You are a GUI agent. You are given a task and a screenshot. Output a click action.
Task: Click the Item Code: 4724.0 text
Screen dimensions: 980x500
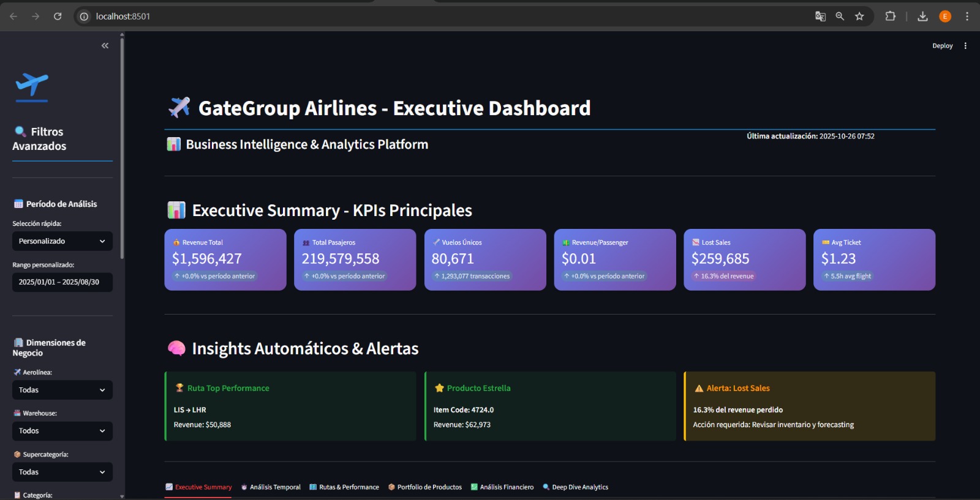[464, 410]
